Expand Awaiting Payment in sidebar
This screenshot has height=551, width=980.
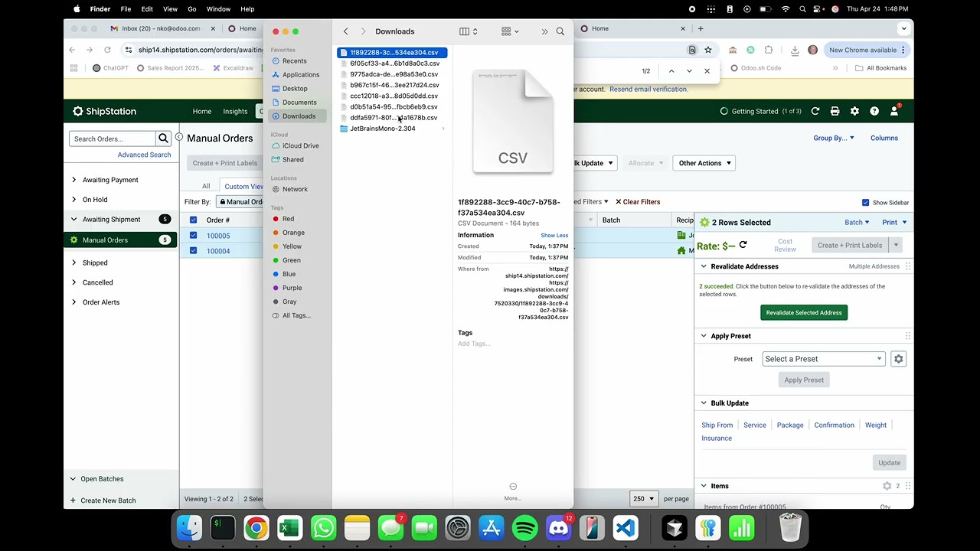coord(73,180)
